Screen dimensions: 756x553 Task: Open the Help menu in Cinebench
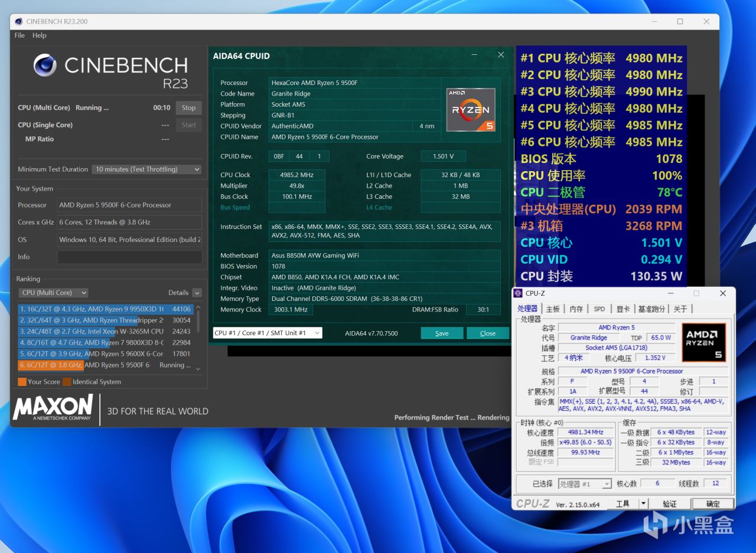40,35
